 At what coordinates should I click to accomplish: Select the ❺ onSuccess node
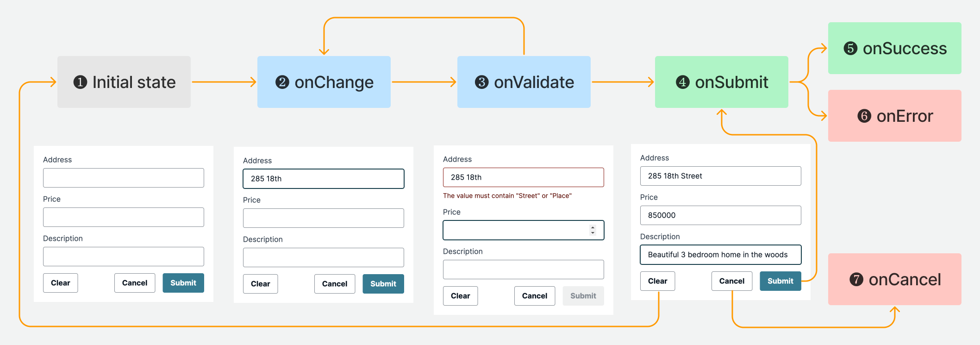pos(894,48)
